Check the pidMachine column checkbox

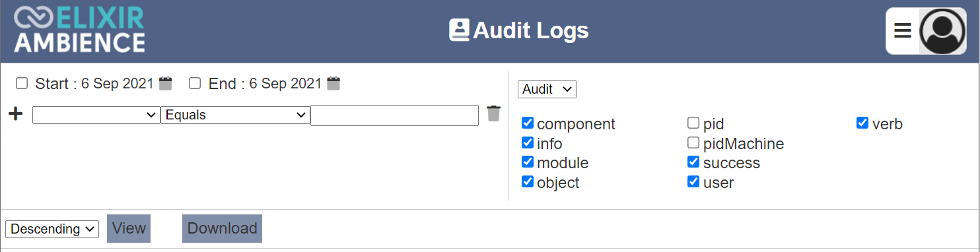click(693, 142)
